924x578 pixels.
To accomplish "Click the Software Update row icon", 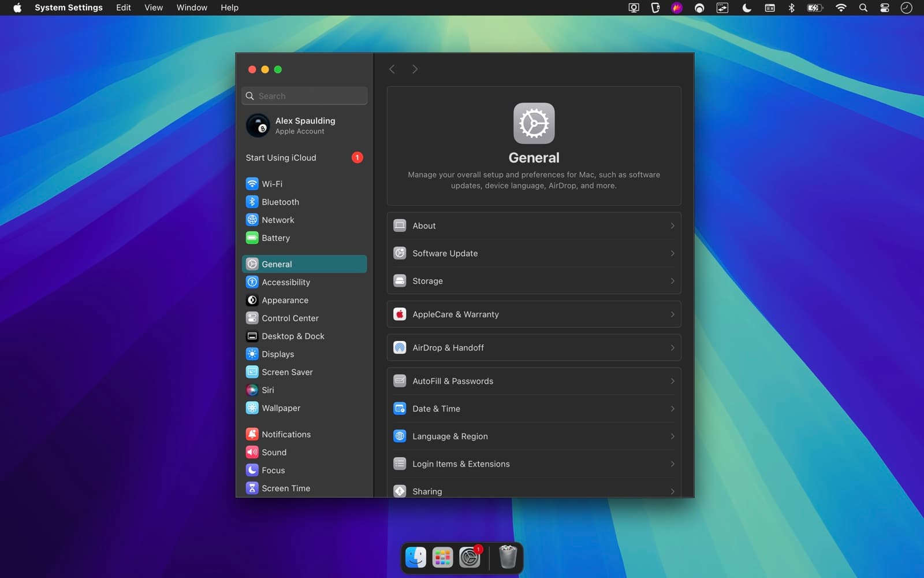I will (x=400, y=253).
